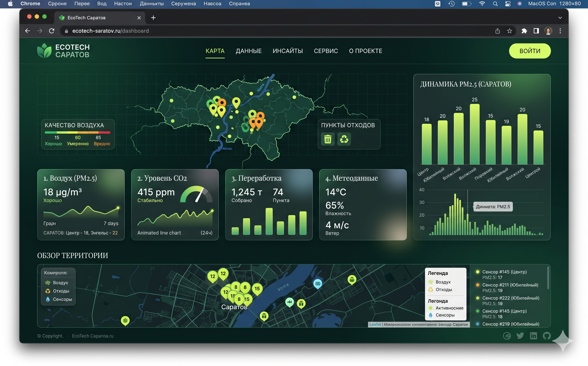Open the Chrome profile avatar
The width and height of the screenshot is (588, 366).
548,31
